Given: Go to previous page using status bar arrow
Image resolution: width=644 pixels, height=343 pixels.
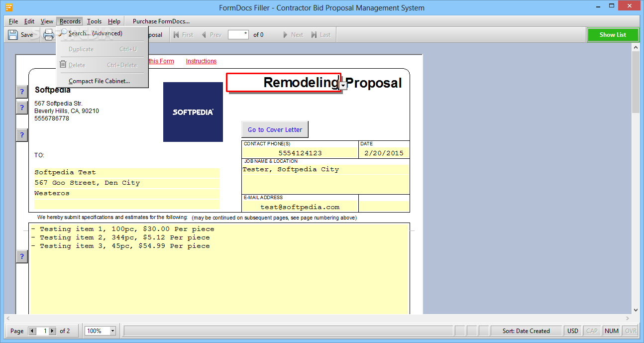Looking at the screenshot, I should (32, 331).
